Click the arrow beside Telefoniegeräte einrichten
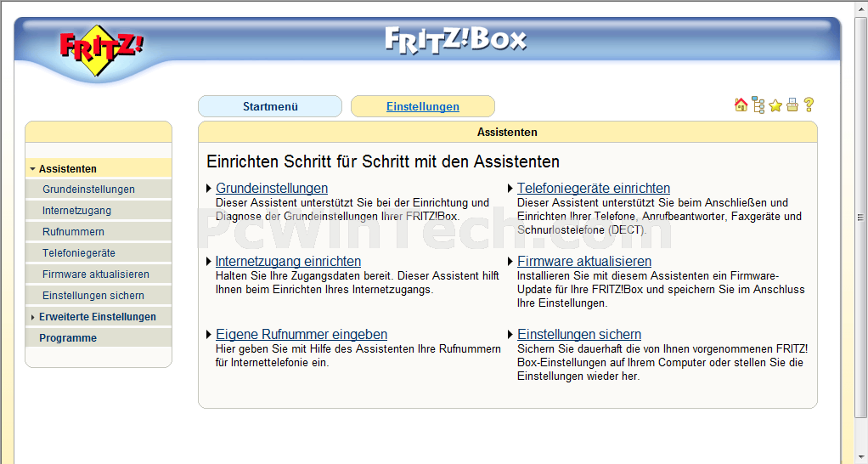Screen dimensions: 868x464 coord(510,189)
